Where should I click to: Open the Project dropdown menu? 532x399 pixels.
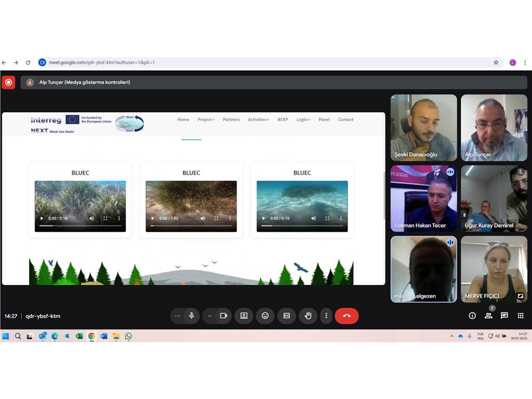coord(205,119)
